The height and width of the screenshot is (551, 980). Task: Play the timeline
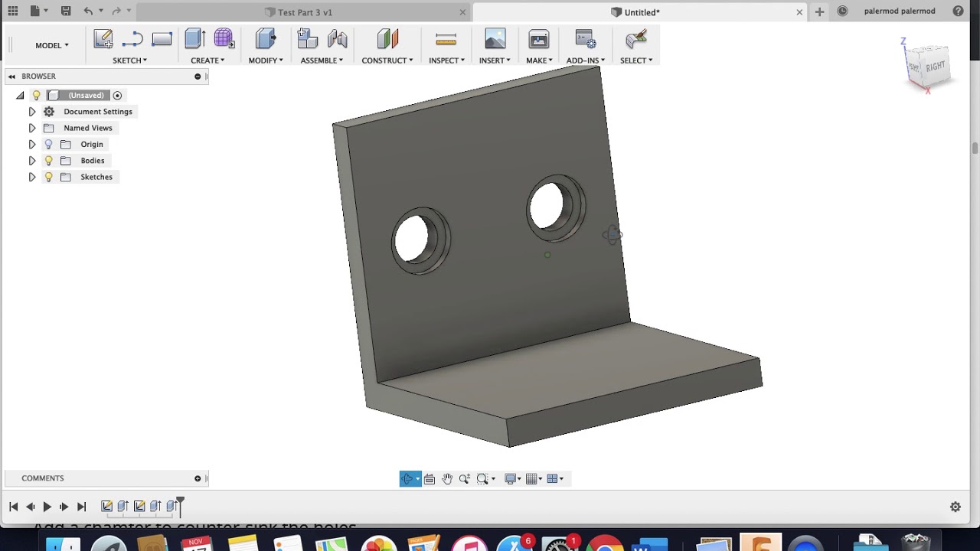47,507
